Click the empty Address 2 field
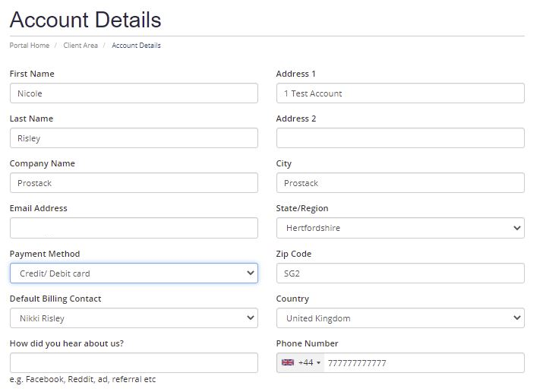The height and width of the screenshot is (392, 543). point(400,138)
